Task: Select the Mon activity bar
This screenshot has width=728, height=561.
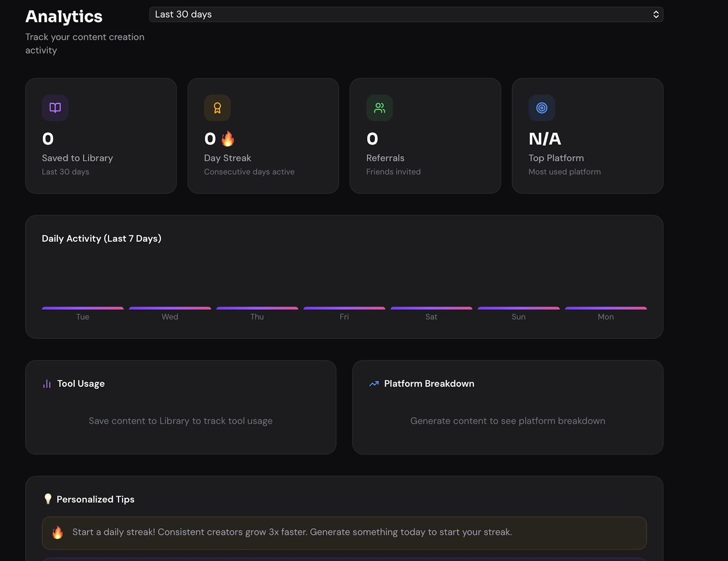Action: (x=606, y=308)
